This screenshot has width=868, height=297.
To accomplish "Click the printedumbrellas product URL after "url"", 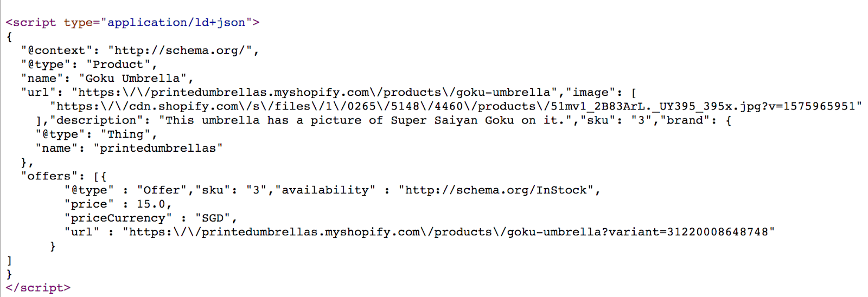I will tap(314, 93).
